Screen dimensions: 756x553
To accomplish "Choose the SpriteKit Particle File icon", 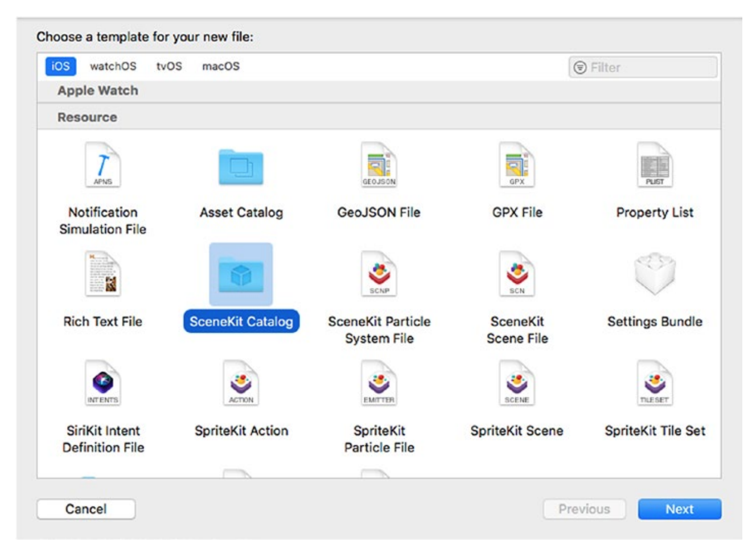I will (379, 383).
